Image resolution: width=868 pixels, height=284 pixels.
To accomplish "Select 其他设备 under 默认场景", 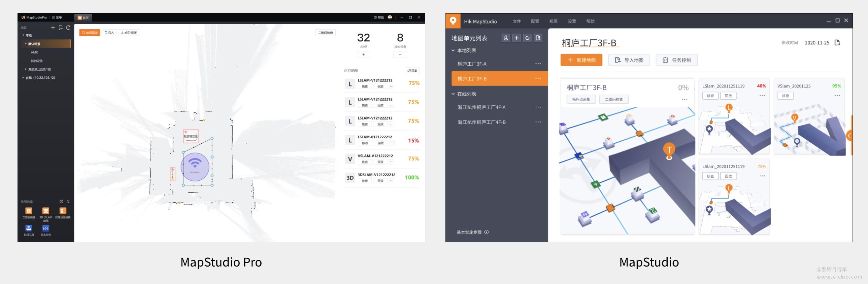I will (x=37, y=61).
